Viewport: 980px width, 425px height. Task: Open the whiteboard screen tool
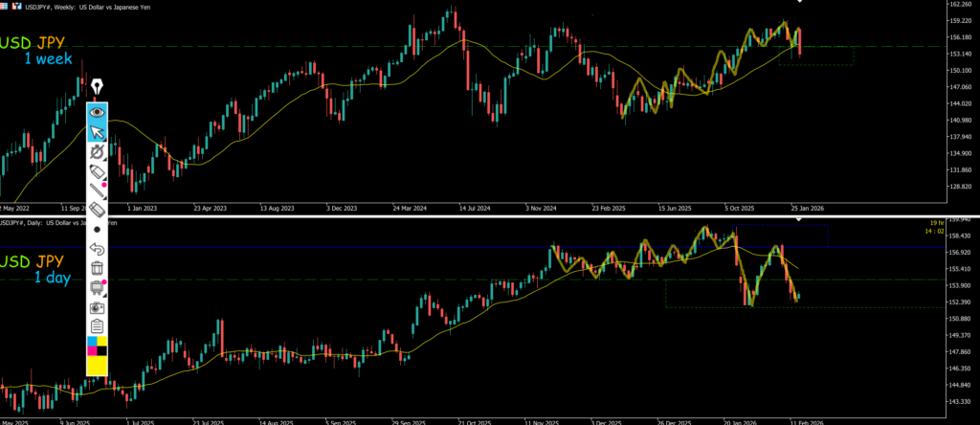coord(97,287)
